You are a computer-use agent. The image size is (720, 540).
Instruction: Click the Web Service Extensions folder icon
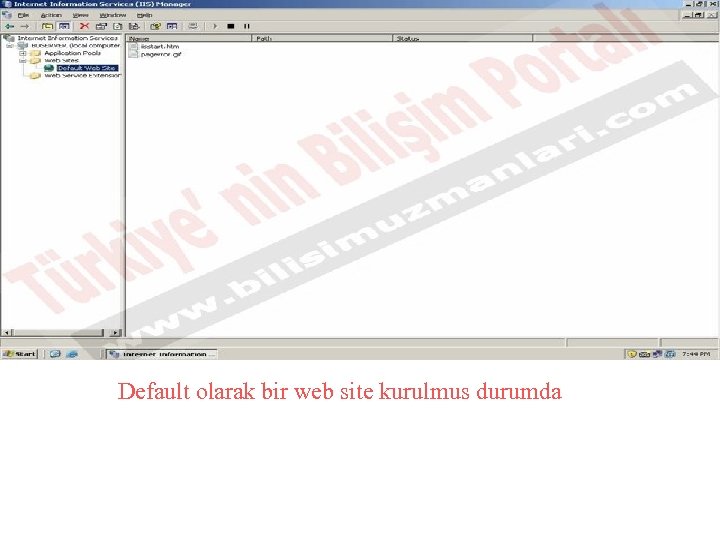[35, 76]
